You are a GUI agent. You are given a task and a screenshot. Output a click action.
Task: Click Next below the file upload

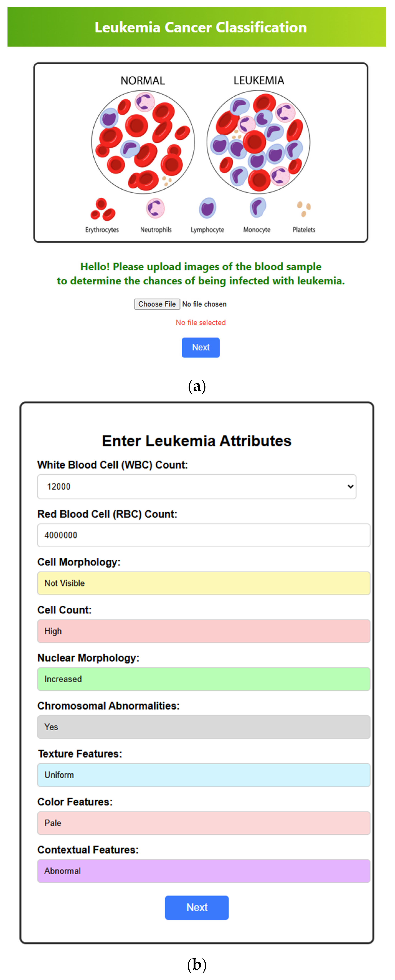click(x=200, y=347)
